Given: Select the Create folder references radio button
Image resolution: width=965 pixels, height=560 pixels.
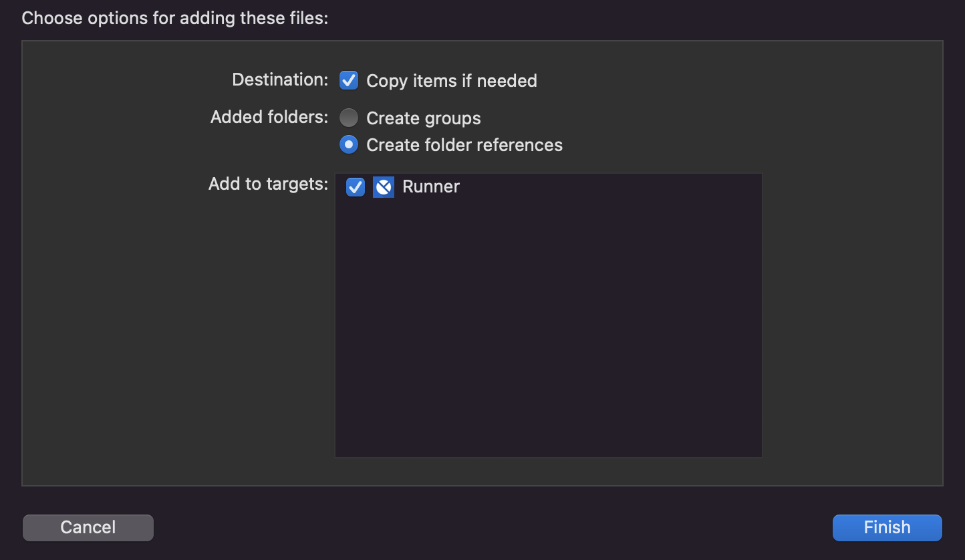Looking at the screenshot, I should point(349,144).
